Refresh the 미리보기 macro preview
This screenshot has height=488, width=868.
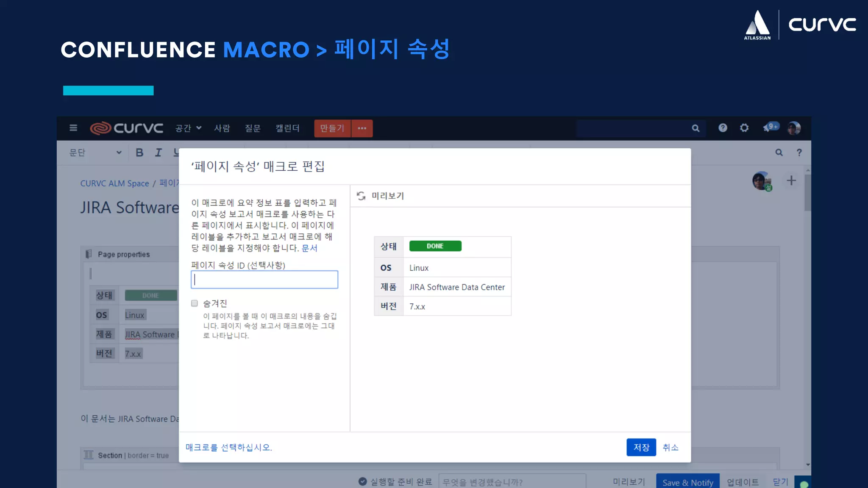(361, 196)
